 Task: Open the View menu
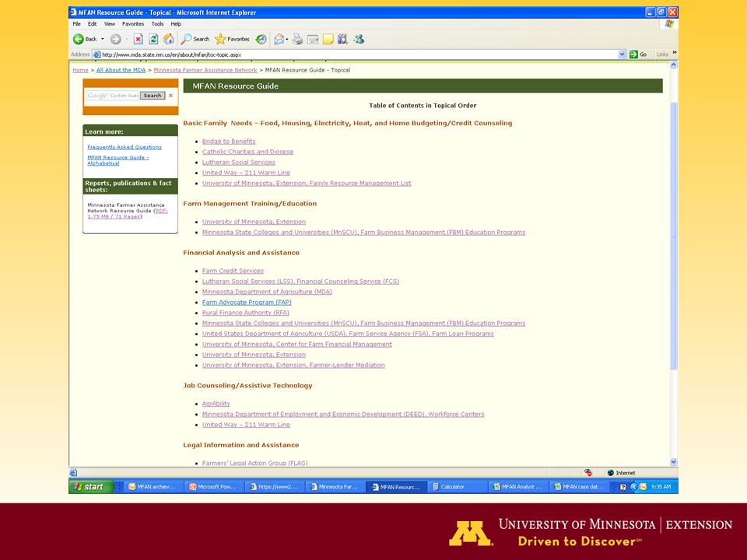(x=110, y=24)
